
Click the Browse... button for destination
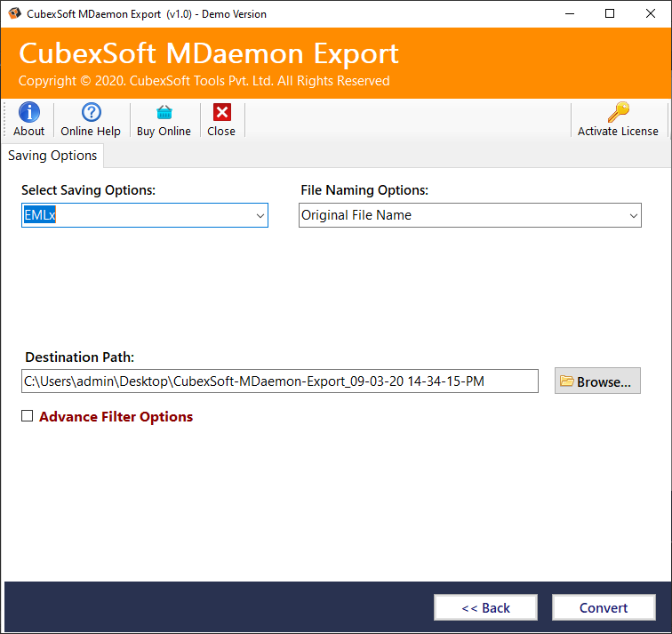[597, 381]
